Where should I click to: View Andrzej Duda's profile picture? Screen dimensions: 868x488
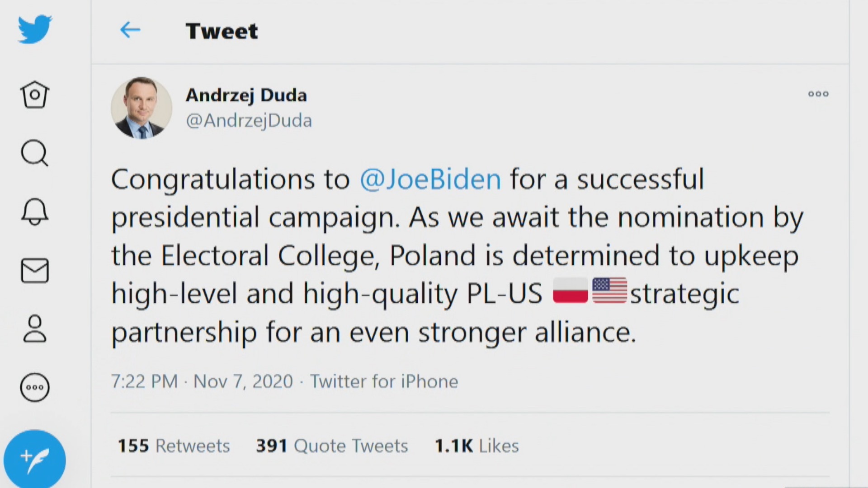[142, 108]
